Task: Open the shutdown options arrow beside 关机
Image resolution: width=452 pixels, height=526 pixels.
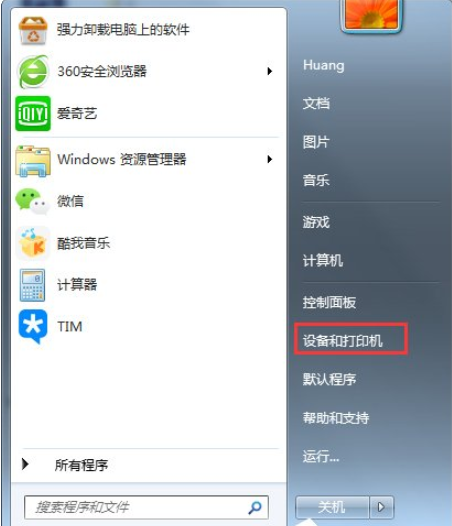Action: (381, 507)
